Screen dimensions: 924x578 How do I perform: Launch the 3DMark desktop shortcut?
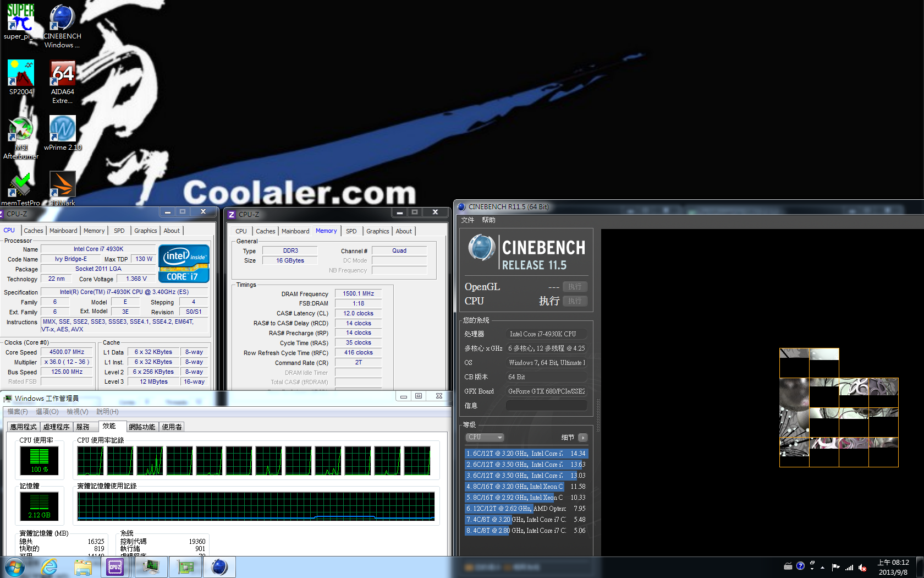pyautogui.click(x=62, y=188)
